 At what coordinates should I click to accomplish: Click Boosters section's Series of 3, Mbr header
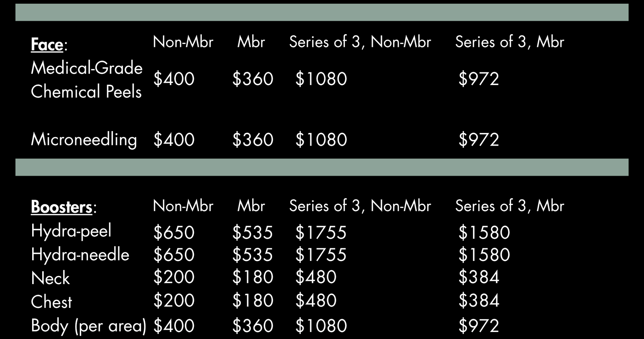[x=509, y=206]
